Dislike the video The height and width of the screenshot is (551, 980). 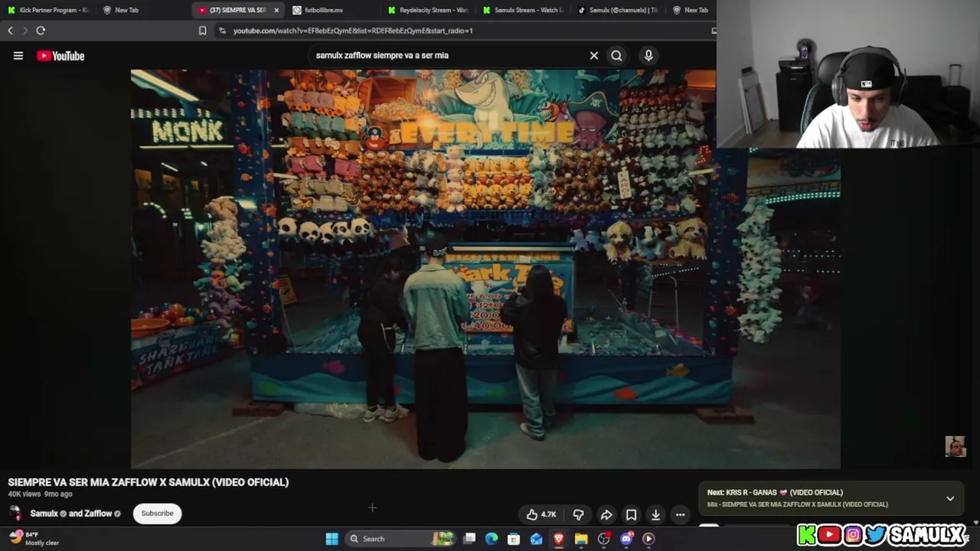(578, 515)
